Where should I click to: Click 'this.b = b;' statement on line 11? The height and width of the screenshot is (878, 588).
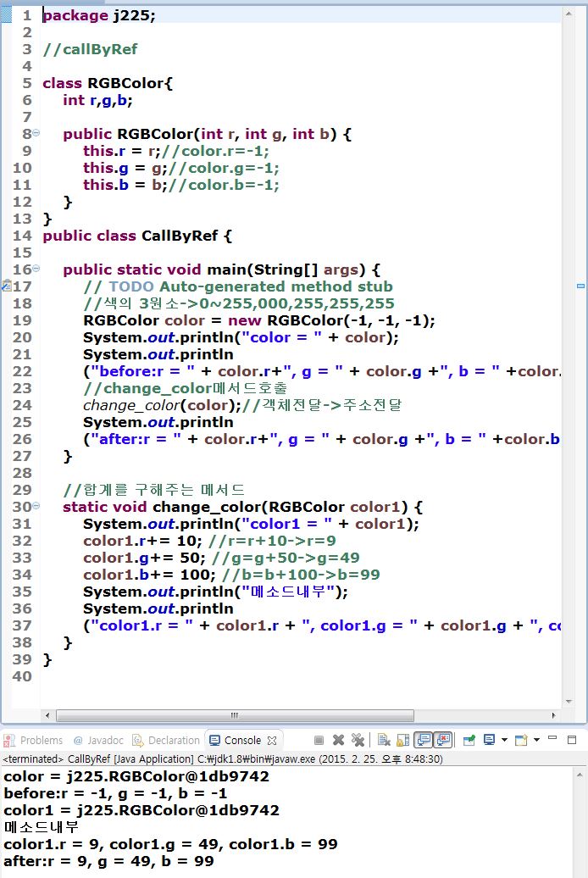pyautogui.click(x=125, y=185)
